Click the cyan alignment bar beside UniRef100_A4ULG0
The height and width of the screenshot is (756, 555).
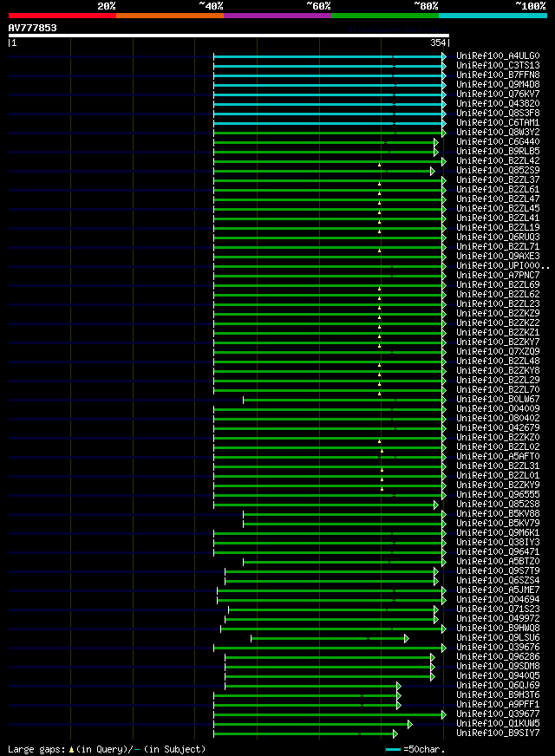point(328,56)
